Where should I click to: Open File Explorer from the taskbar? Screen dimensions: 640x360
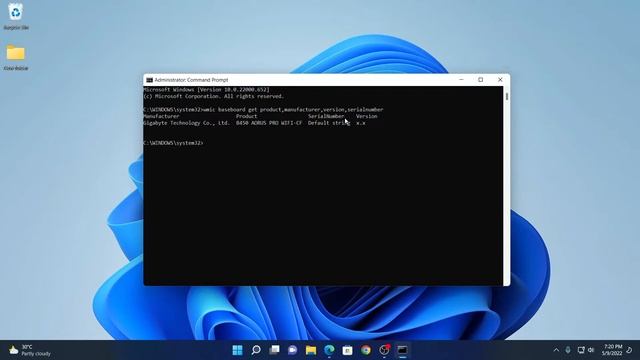311,350
